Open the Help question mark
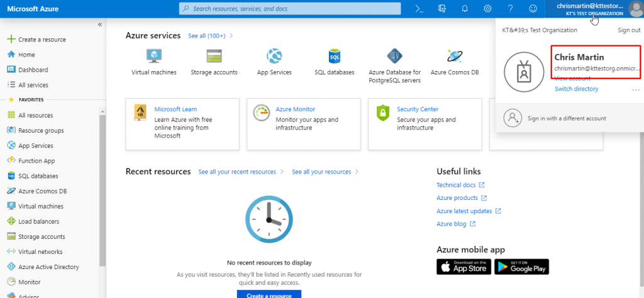Image resolution: width=644 pixels, height=298 pixels. pyautogui.click(x=510, y=9)
